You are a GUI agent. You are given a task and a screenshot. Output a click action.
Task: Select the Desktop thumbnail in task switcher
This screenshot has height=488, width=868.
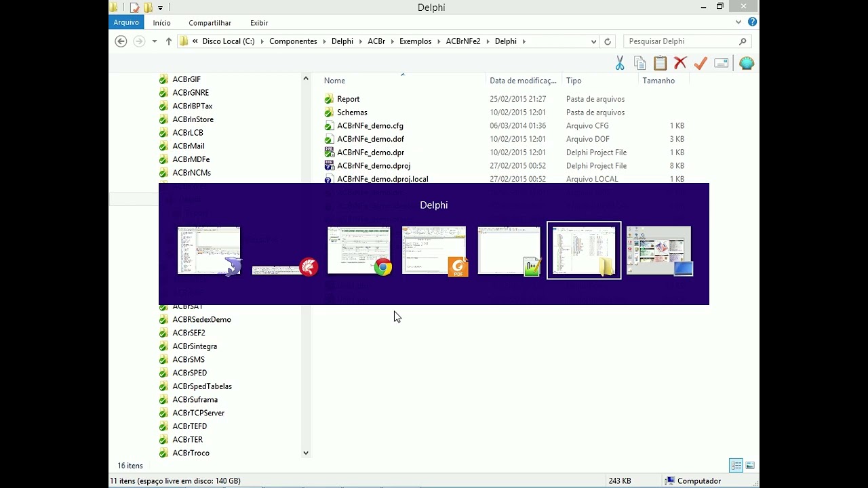coord(659,251)
